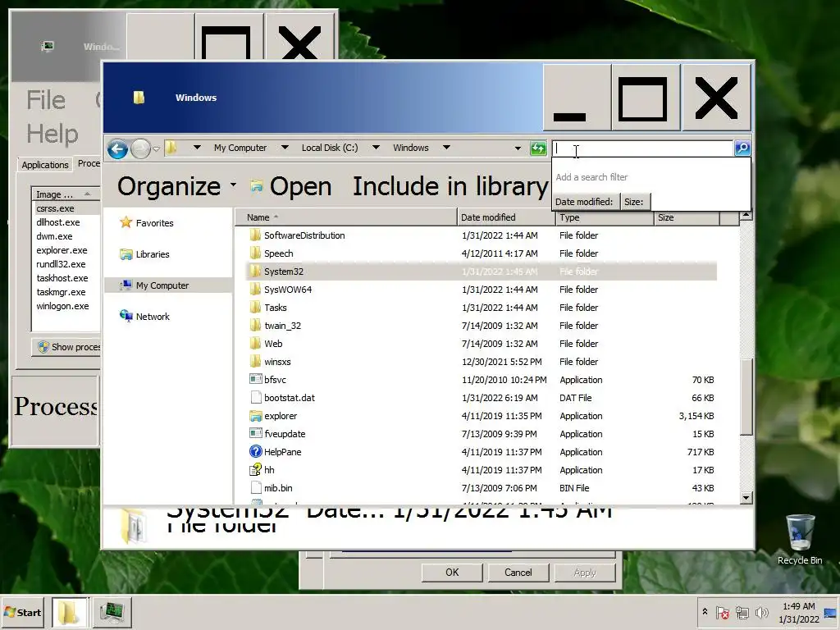
Task: Click the tray Action Center flag icon
Action: (723, 612)
